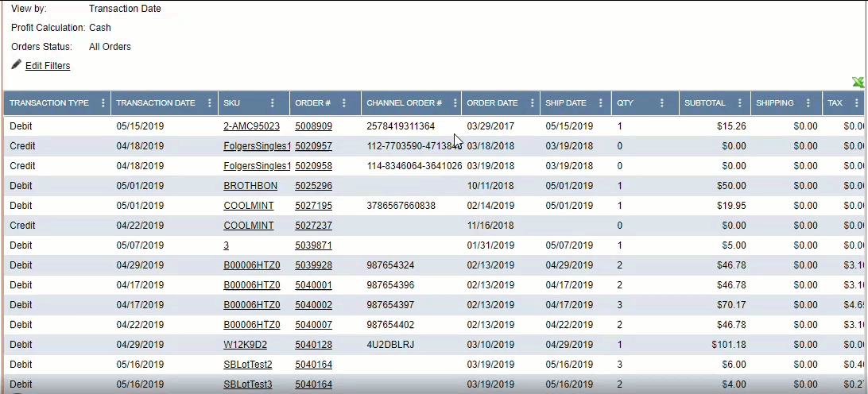The height and width of the screenshot is (394, 868).
Task: Expand Subtotal column options menu
Action: [739, 103]
